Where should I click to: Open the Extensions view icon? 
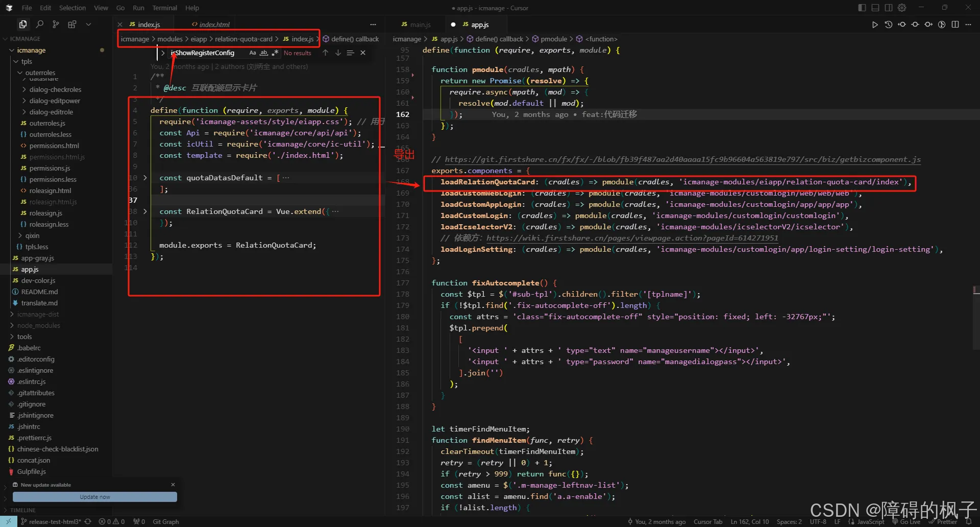pyautogui.click(x=72, y=24)
